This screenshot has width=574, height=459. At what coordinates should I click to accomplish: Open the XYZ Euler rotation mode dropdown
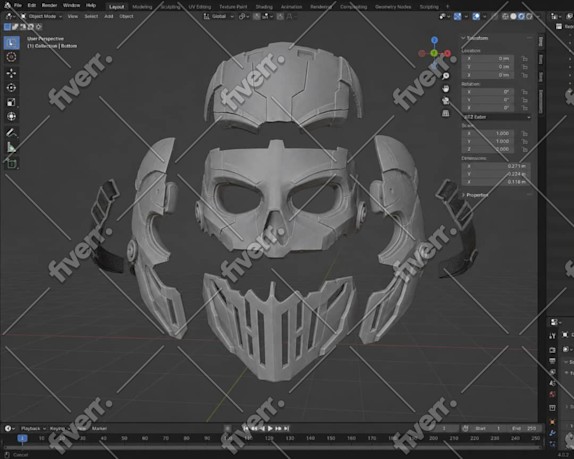click(496, 117)
